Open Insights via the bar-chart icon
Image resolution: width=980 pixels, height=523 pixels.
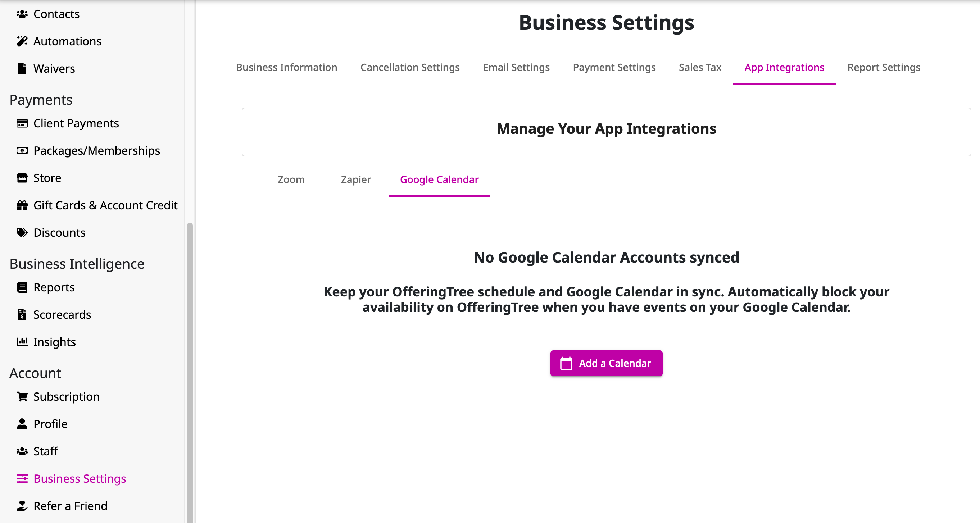click(22, 342)
